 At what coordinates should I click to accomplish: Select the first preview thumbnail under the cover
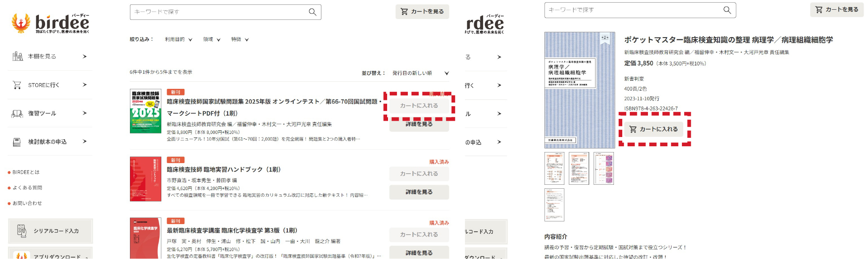click(x=554, y=168)
